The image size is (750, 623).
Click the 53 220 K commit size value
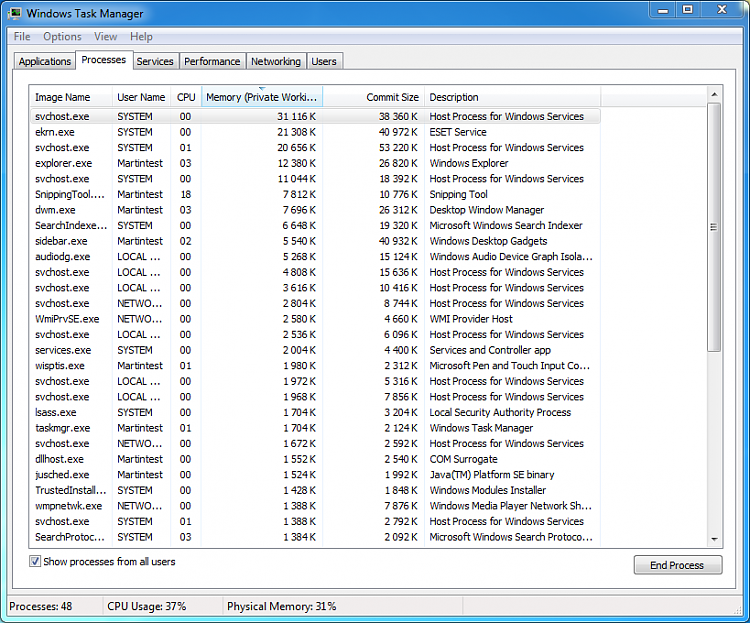point(398,147)
